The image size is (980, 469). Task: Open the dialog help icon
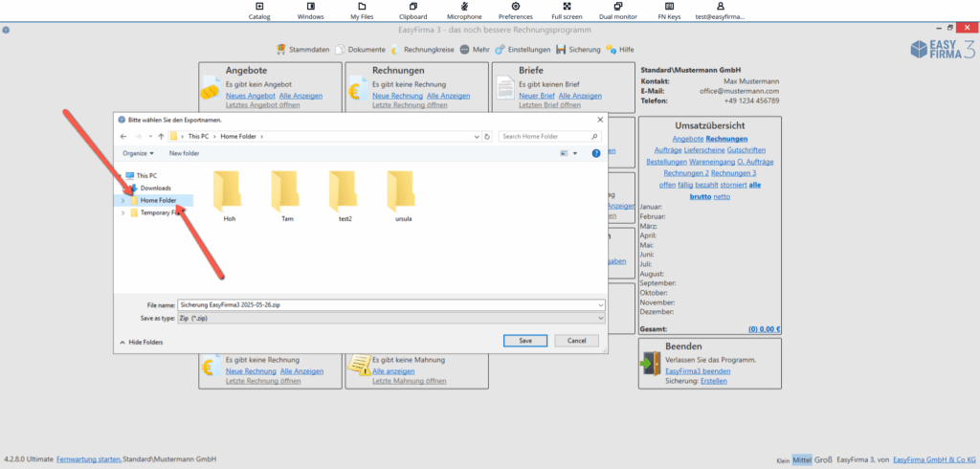click(x=595, y=153)
